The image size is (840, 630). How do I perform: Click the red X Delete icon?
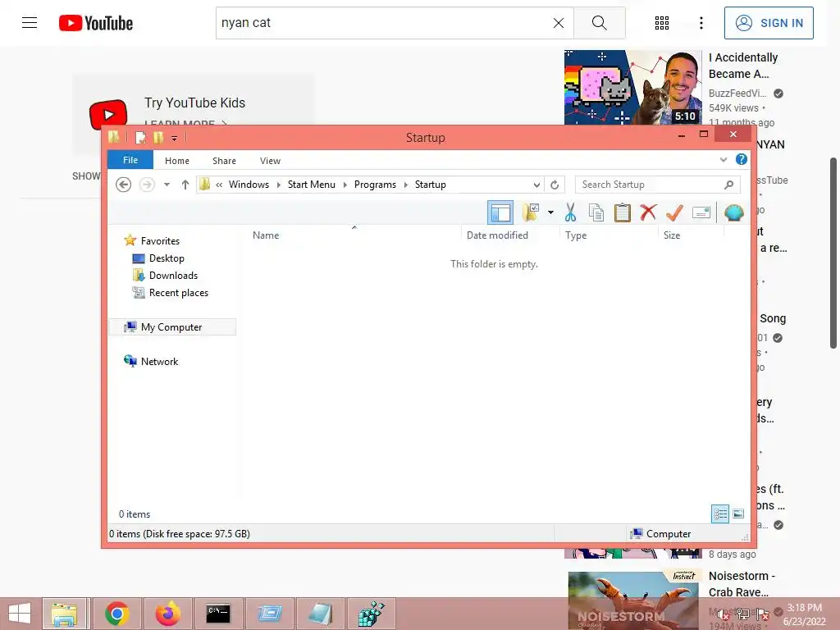pos(648,212)
